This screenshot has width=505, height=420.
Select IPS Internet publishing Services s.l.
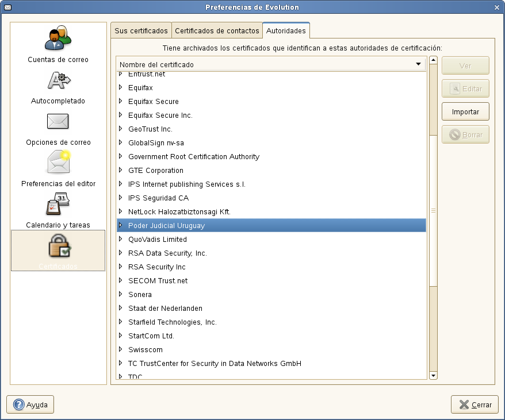click(271, 184)
